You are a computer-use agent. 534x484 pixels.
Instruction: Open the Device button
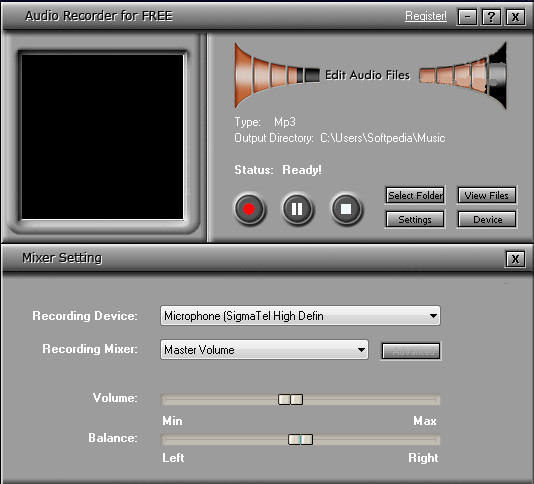(x=487, y=219)
